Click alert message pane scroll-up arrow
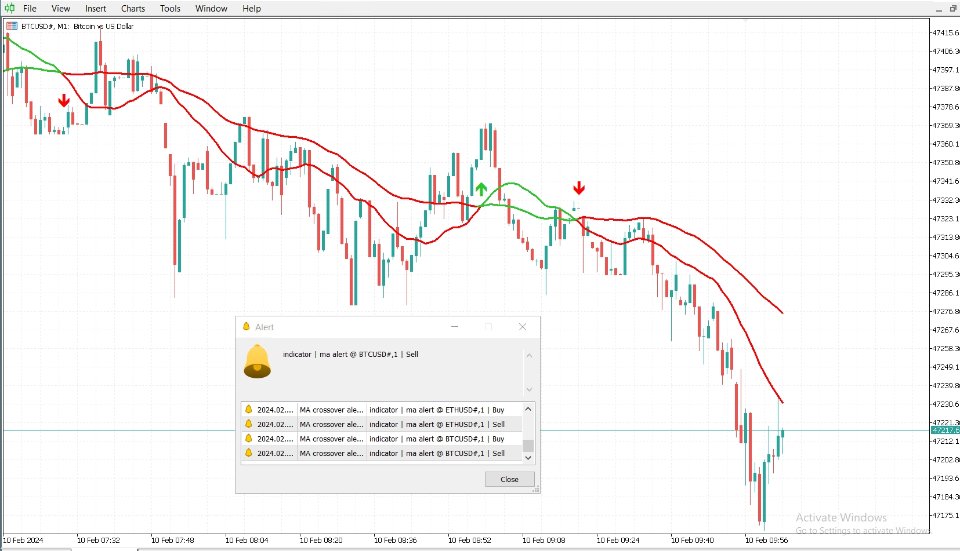Viewport: 960px width, 551px height. 530,355
